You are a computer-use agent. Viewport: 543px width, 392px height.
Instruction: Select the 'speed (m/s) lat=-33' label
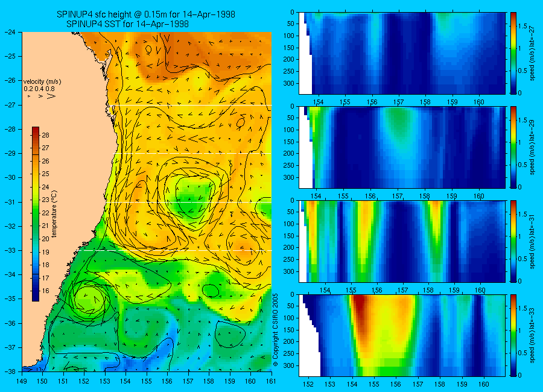[x=532, y=337]
